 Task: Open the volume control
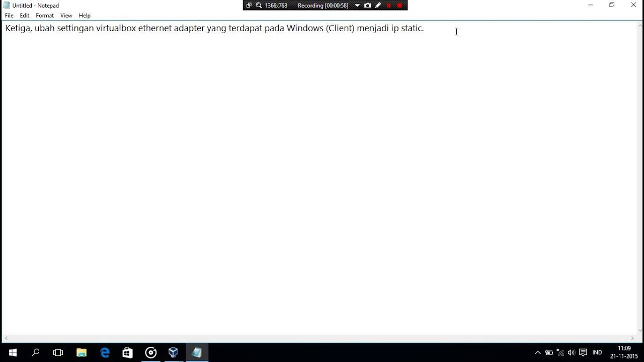(571, 352)
